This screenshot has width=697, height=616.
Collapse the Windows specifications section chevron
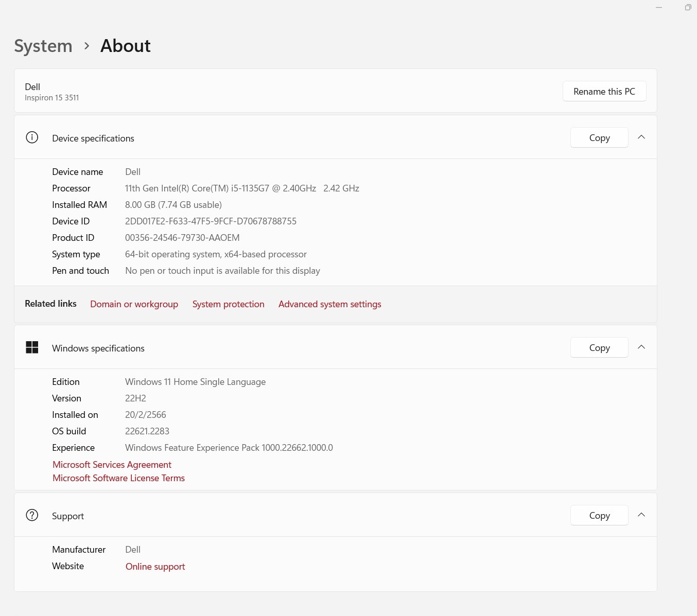pos(641,347)
